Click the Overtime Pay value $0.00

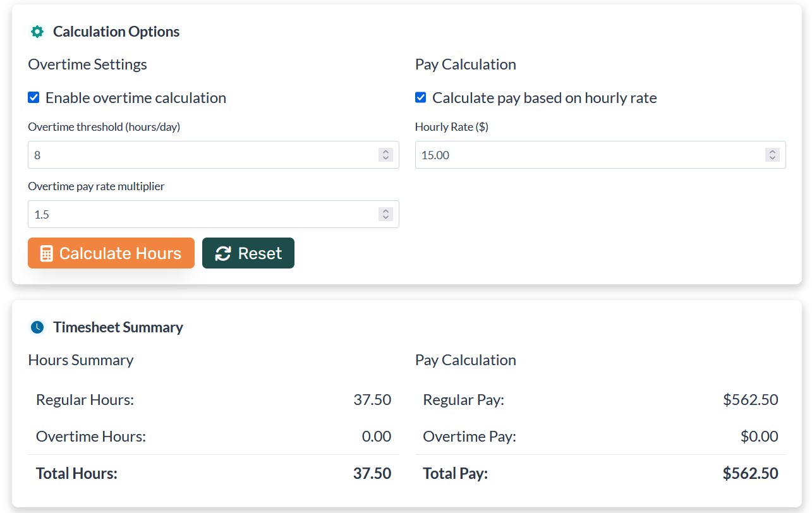pos(759,437)
